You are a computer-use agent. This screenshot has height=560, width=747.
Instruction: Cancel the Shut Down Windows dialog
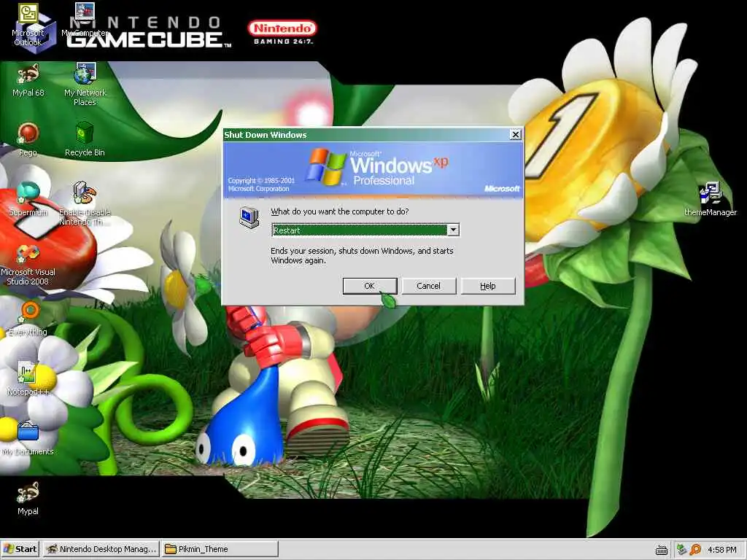(428, 286)
